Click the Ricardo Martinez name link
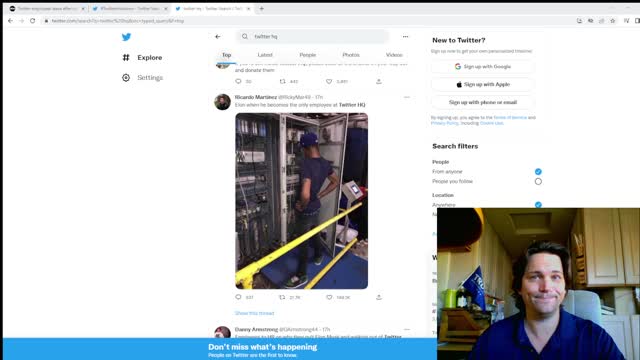The height and width of the screenshot is (360, 640). click(256, 97)
